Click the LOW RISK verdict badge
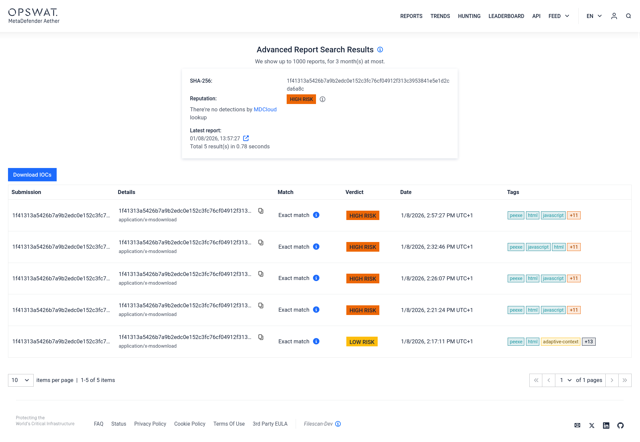 [362, 342]
